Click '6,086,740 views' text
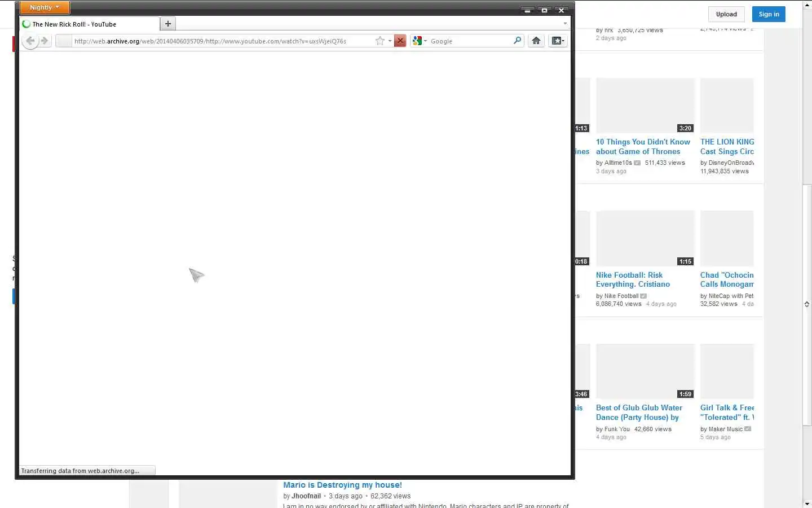 point(619,304)
